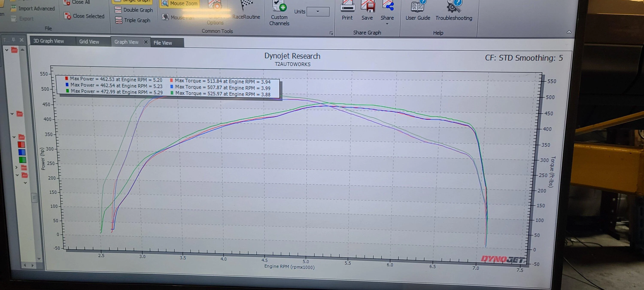Click legend entry 'Max Power = 462.54'

[114, 85]
